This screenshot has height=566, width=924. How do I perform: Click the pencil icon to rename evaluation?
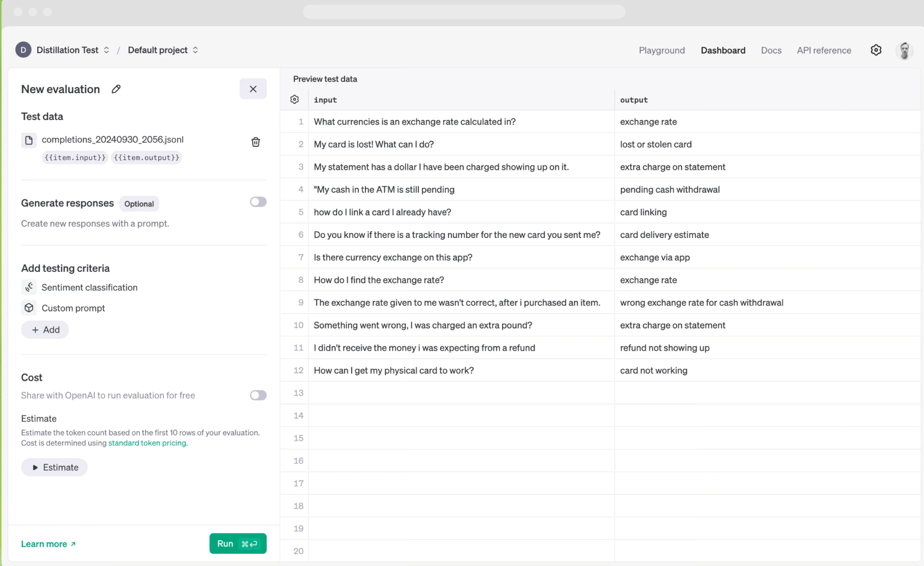coord(116,89)
